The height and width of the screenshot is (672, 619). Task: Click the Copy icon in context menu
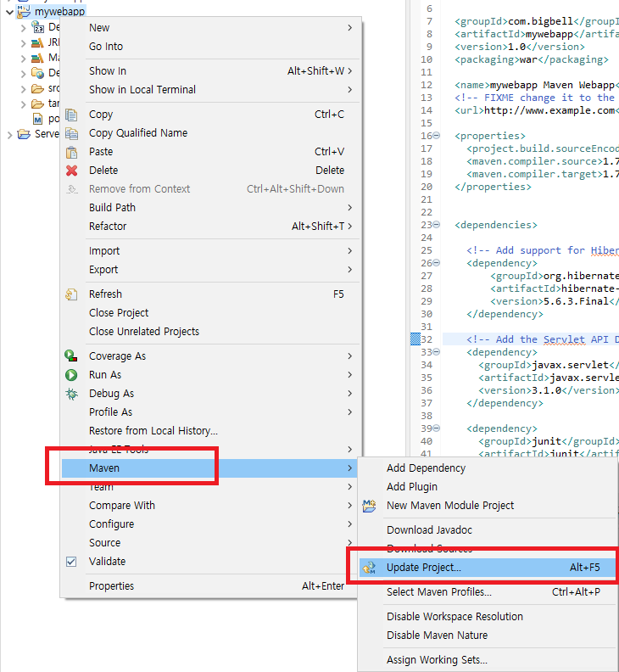71,115
